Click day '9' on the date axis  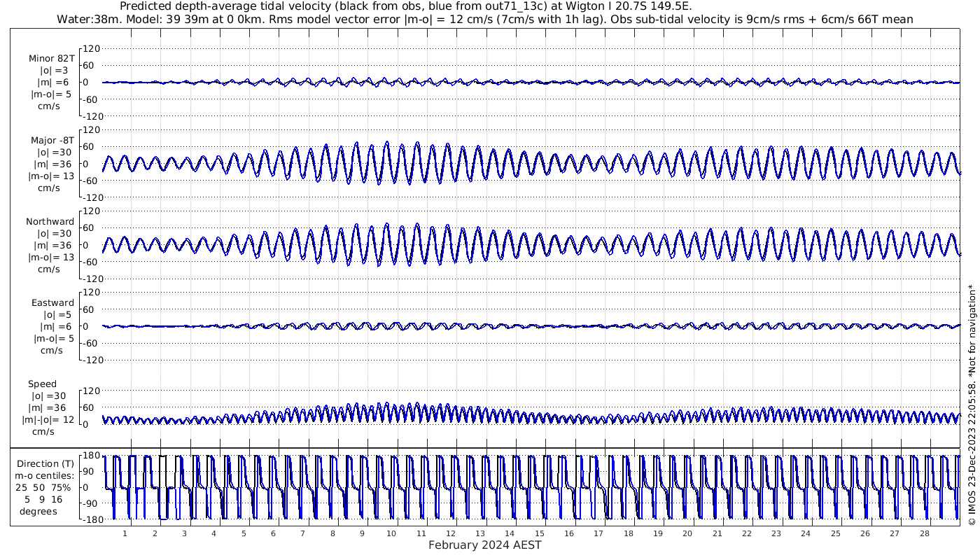pos(362,533)
